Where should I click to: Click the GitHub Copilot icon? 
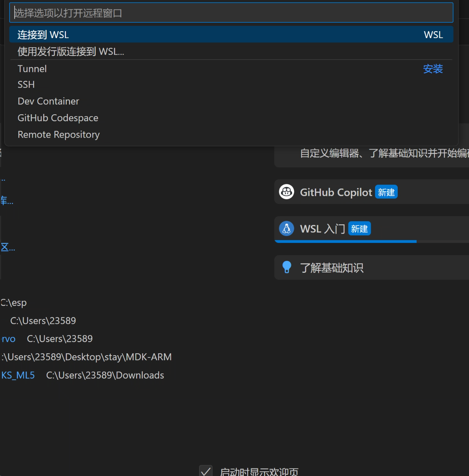286,192
